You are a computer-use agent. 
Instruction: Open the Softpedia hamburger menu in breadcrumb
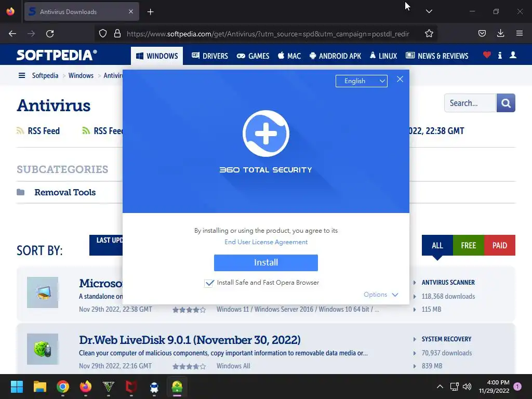(22, 75)
